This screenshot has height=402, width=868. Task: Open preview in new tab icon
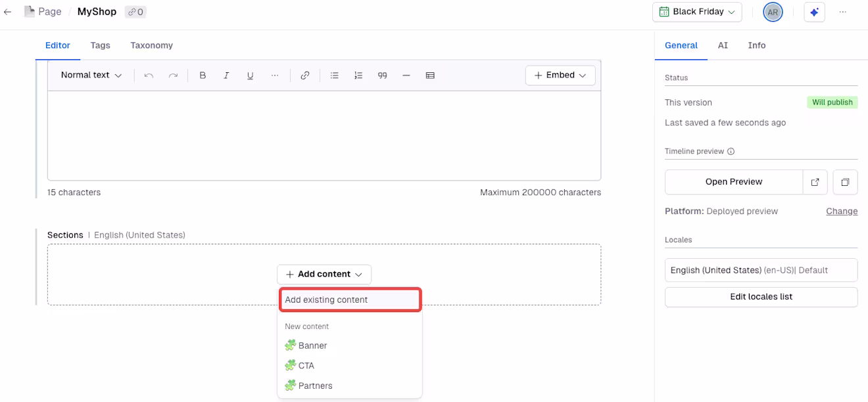pyautogui.click(x=815, y=182)
